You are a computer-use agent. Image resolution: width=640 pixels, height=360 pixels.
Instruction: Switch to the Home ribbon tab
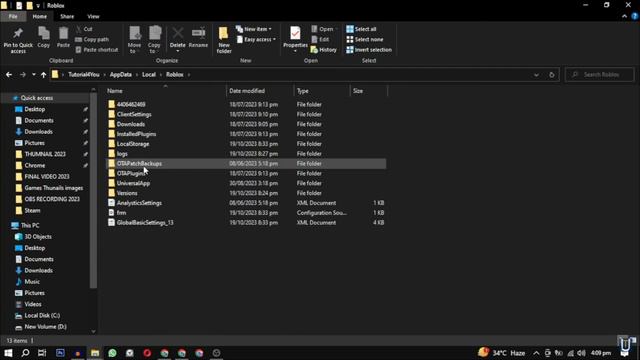(40, 16)
